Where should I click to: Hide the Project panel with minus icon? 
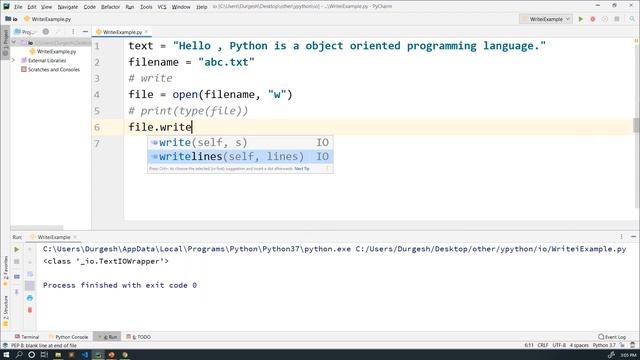point(85,32)
